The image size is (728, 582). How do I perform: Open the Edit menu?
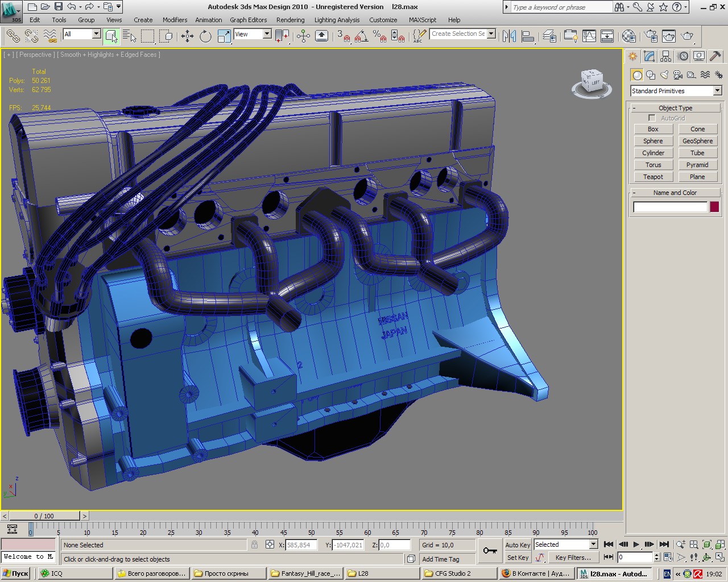point(35,19)
